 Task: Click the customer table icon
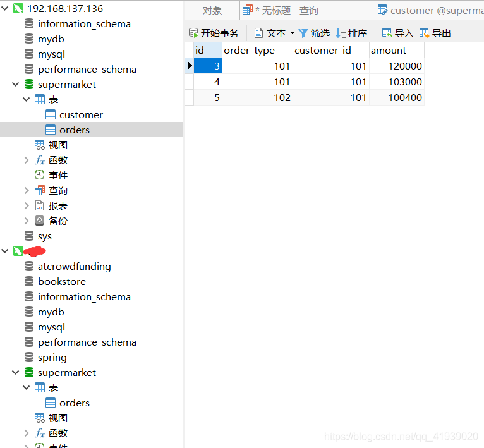click(51, 114)
